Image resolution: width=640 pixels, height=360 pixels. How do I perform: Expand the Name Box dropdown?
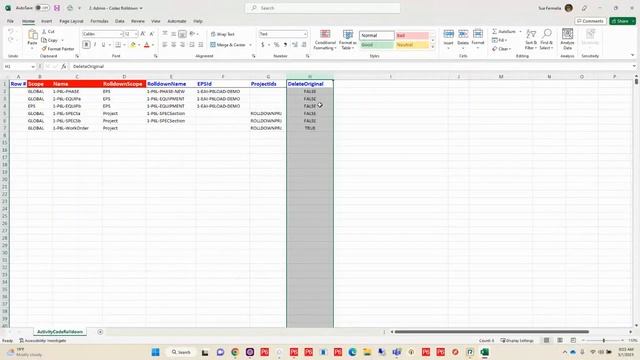click(33, 67)
